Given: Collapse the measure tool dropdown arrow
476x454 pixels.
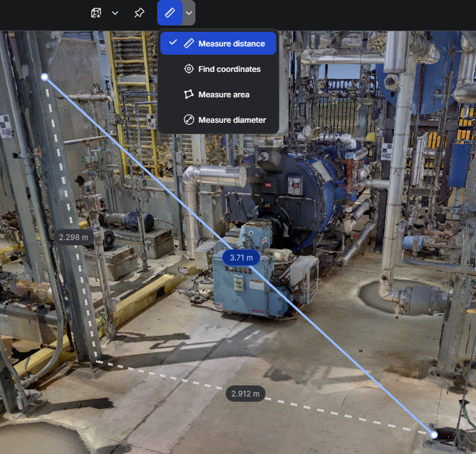Looking at the screenshot, I should [189, 13].
